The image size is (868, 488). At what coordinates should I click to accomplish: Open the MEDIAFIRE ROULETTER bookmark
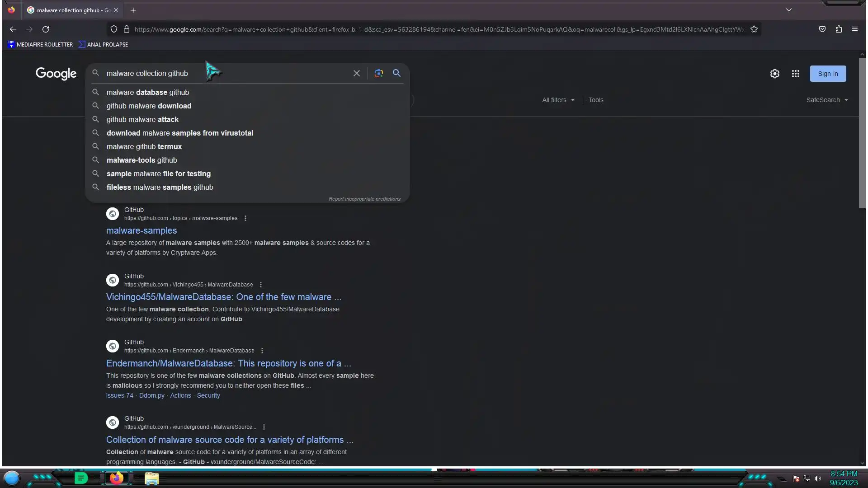coord(40,44)
